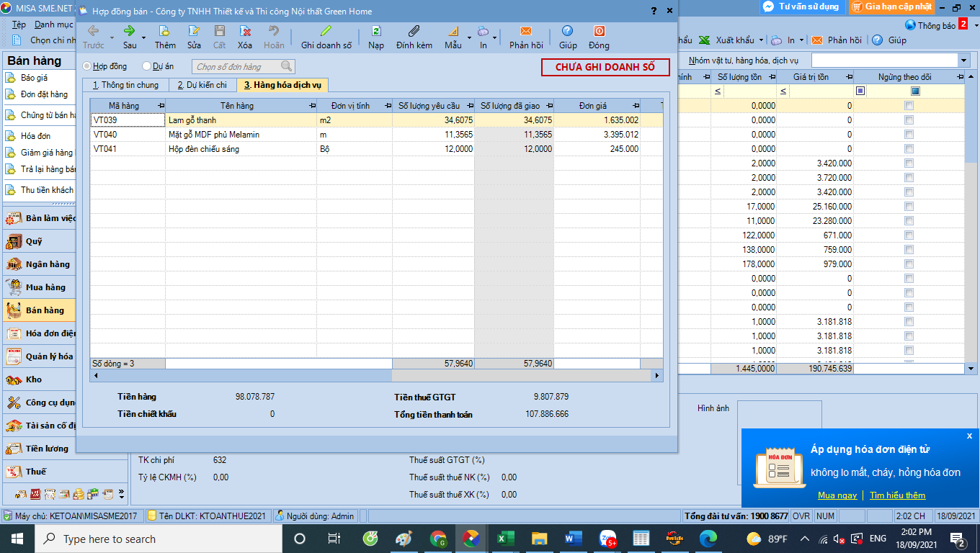Viewport: 980px width, 553px height.
Task: Open Nhóm vật tư, hàng hóa combo box
Action: coord(963,60)
